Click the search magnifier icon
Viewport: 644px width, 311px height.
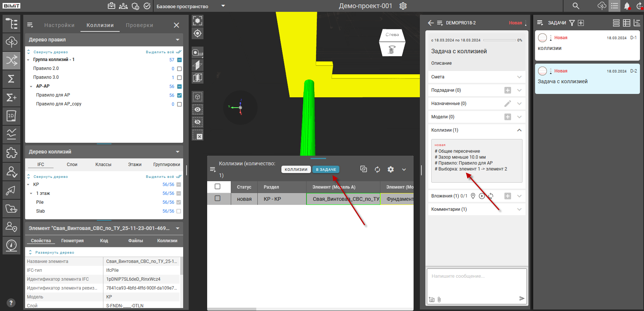pyautogui.click(x=576, y=6)
